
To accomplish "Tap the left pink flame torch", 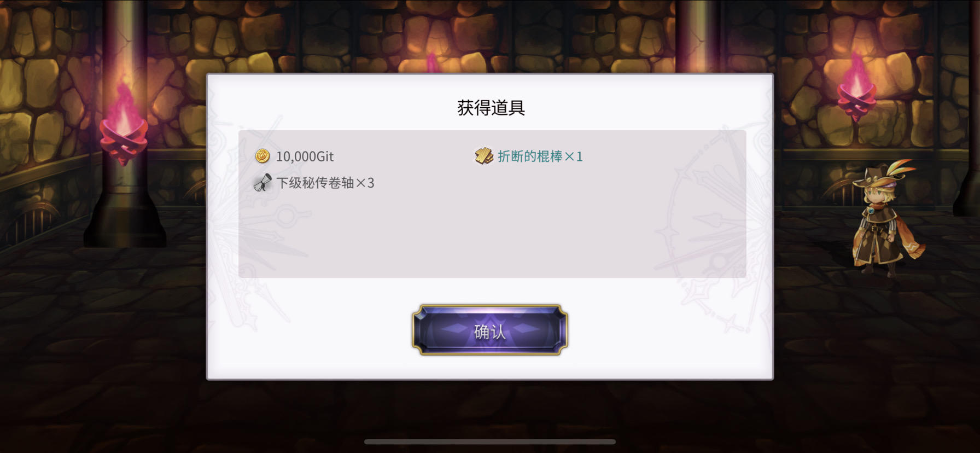I will tap(124, 125).
